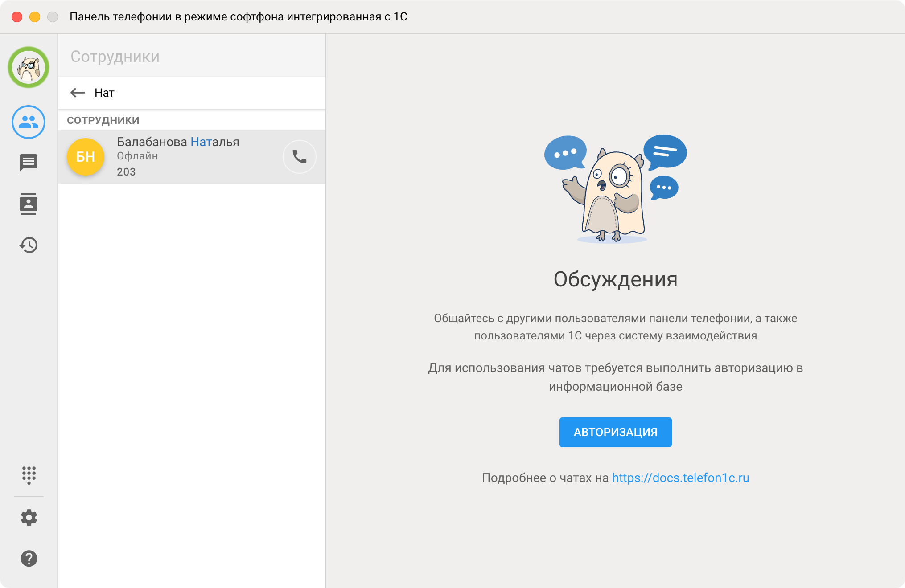Open the dial pad keypad icon
Image resolution: width=905 pixels, height=588 pixels.
[x=29, y=475]
